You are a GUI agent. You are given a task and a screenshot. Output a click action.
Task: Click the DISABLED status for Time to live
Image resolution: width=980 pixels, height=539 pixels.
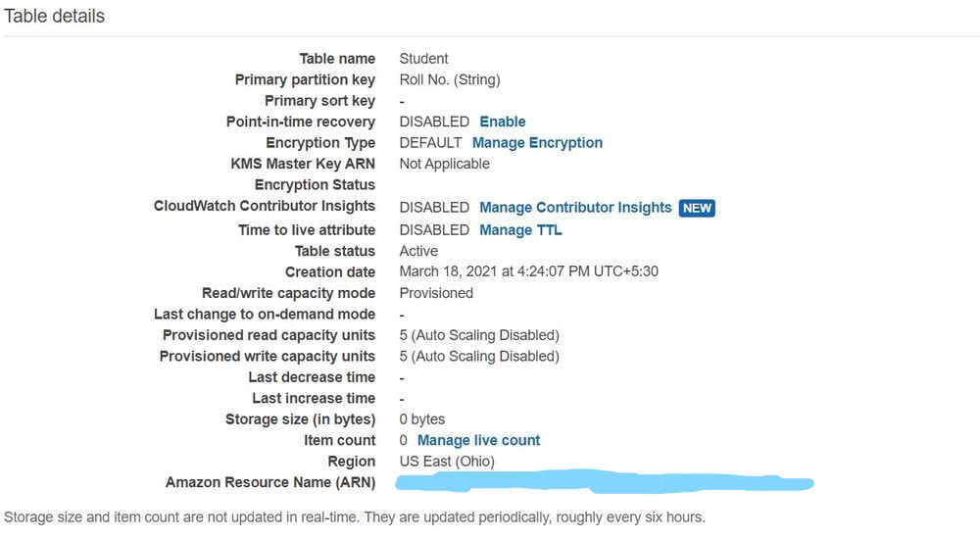434,230
